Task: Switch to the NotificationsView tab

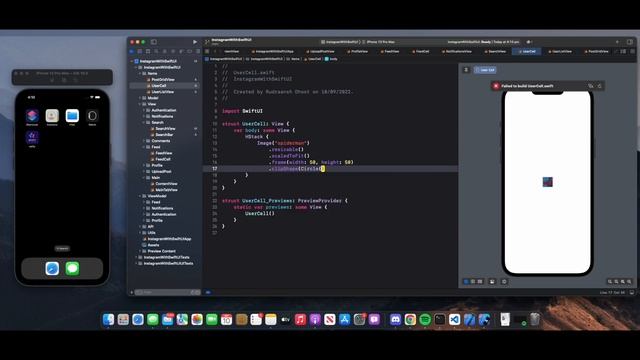Action: pyautogui.click(x=457, y=51)
